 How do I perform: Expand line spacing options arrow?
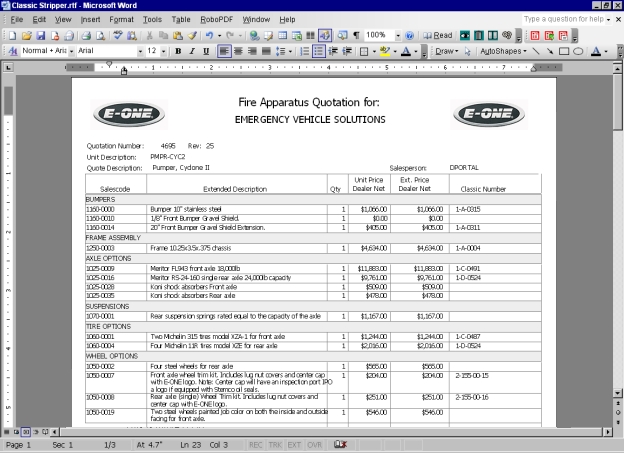290,51
